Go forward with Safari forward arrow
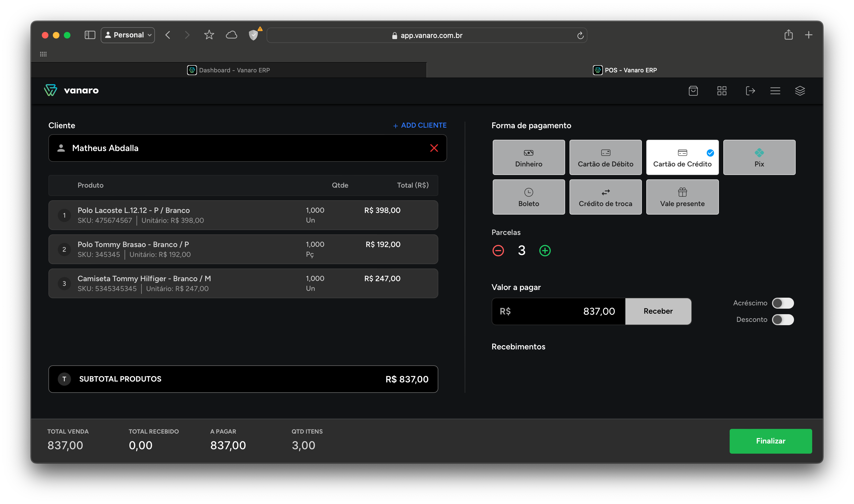Viewport: 854px width, 504px height. [x=187, y=35]
